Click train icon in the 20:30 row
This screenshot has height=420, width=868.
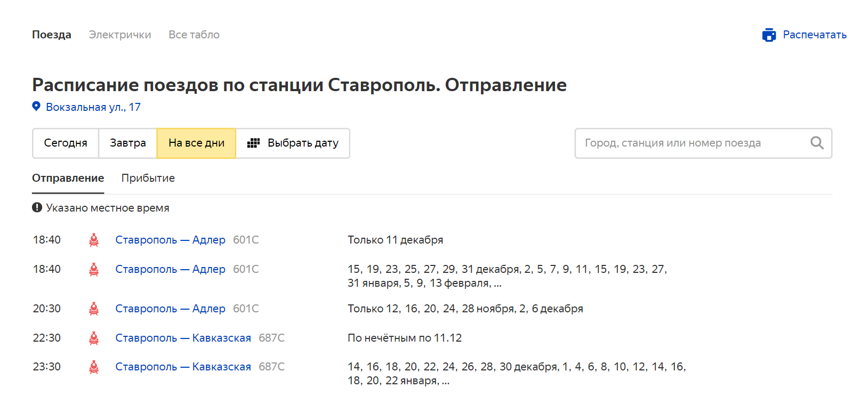point(94,309)
